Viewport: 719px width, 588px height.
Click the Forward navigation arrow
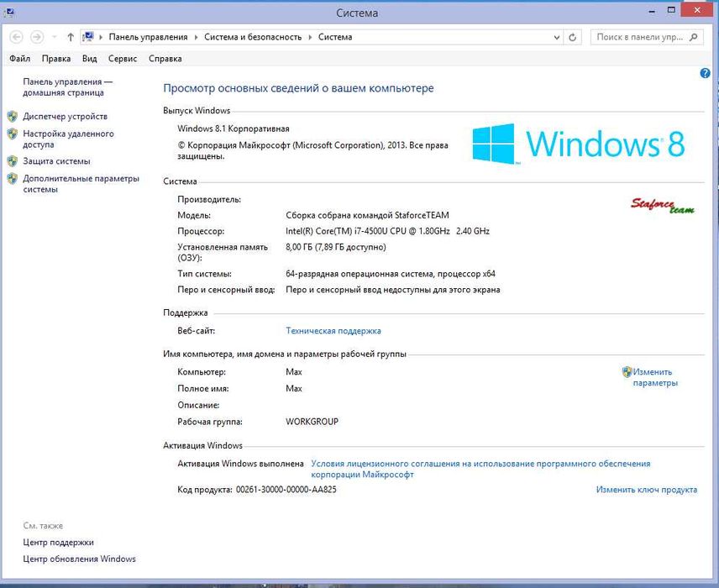click(x=37, y=37)
